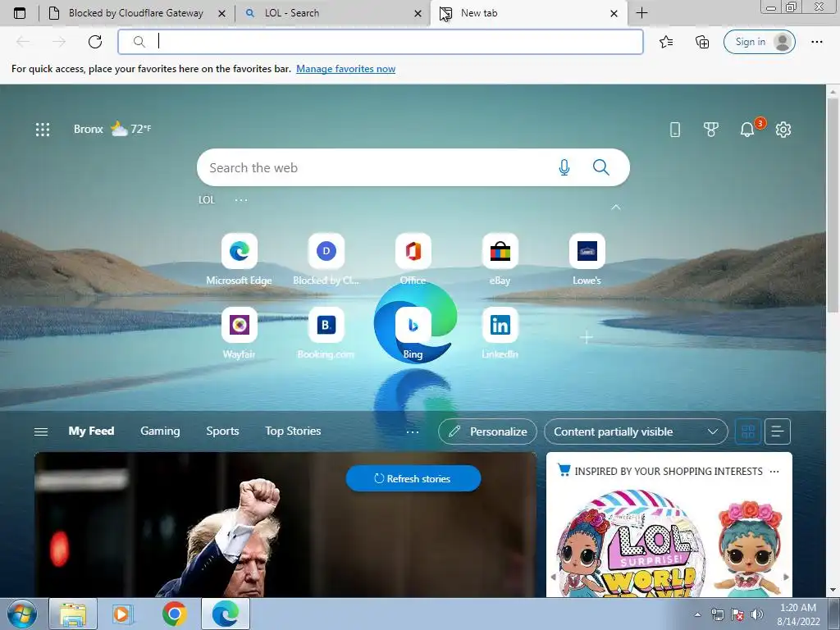Open recent searches more options ellipsis
840x630 pixels.
(x=241, y=200)
